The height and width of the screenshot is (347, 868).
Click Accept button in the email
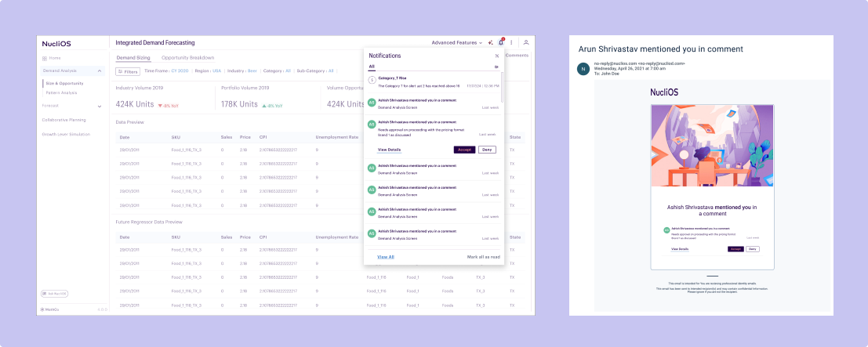click(x=735, y=249)
